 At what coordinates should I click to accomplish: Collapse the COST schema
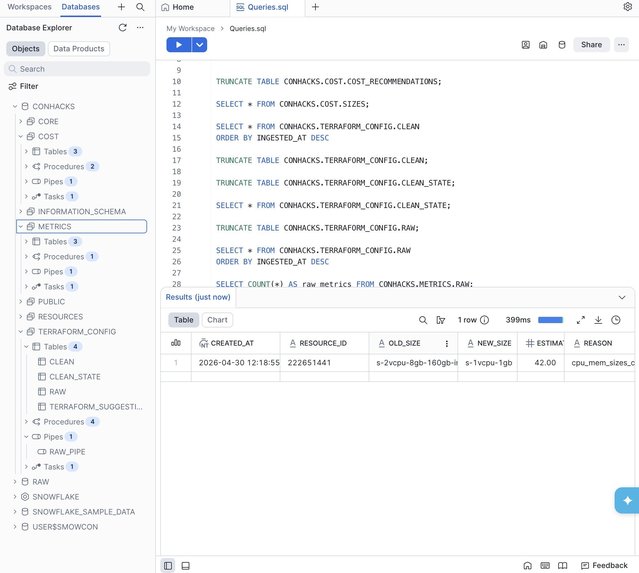[x=20, y=137]
